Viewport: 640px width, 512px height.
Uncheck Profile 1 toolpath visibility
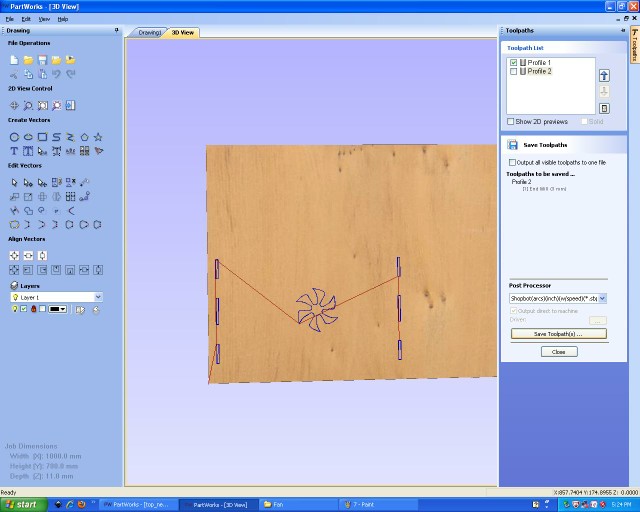[x=513, y=62]
